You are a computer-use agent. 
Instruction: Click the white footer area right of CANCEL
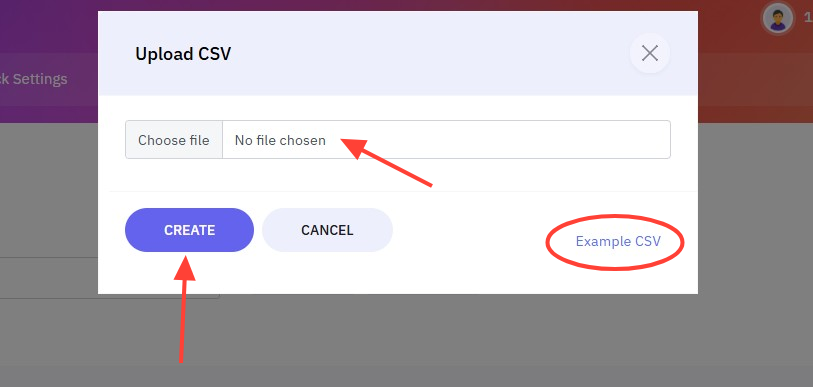(x=467, y=230)
